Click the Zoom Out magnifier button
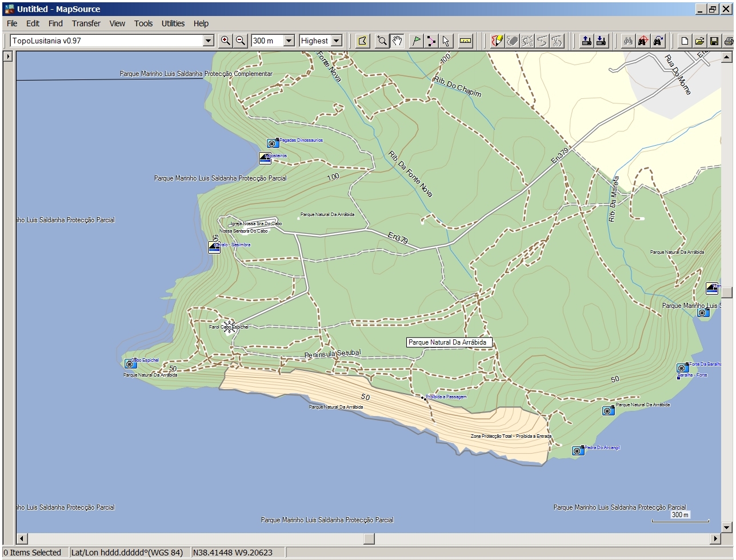Viewport: 736px width, 560px height. (241, 41)
